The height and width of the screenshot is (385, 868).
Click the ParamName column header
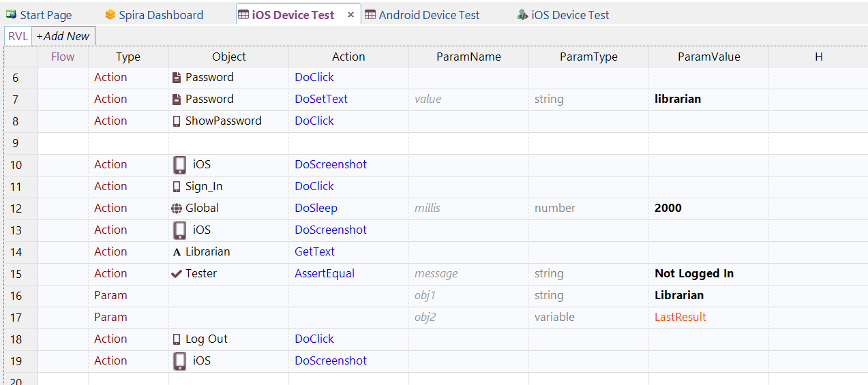[469, 57]
